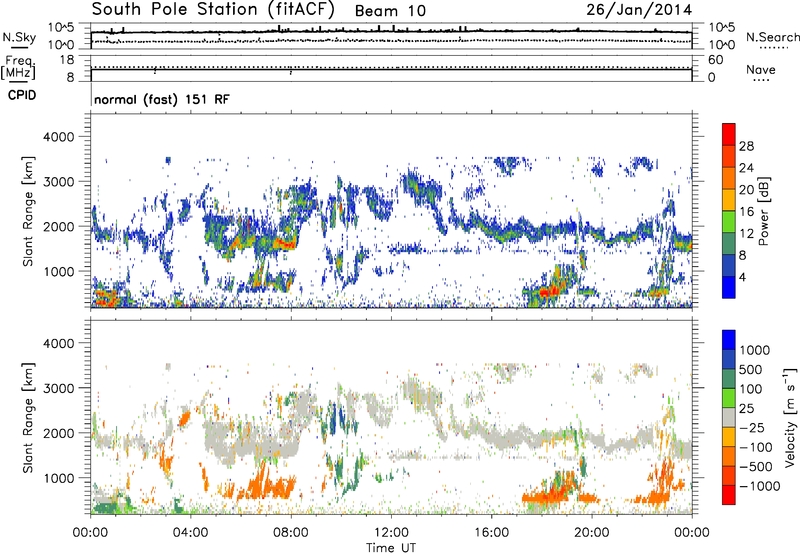
Task: Click the 'N.Search' legend label
Action: [x=772, y=37]
